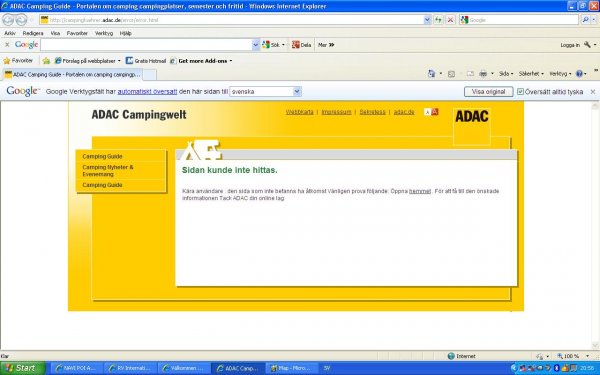Click Logga in on Google Toolbar
The height and width of the screenshot is (375, 600).
click(x=570, y=45)
